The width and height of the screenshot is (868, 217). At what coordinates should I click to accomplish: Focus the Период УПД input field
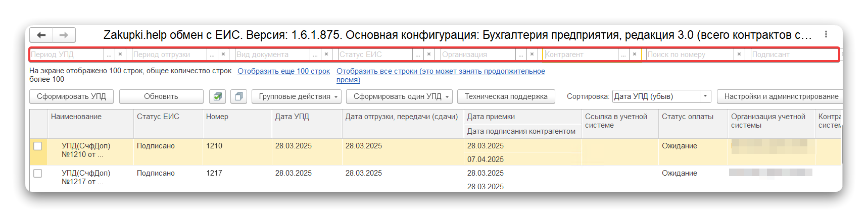pyautogui.click(x=67, y=55)
